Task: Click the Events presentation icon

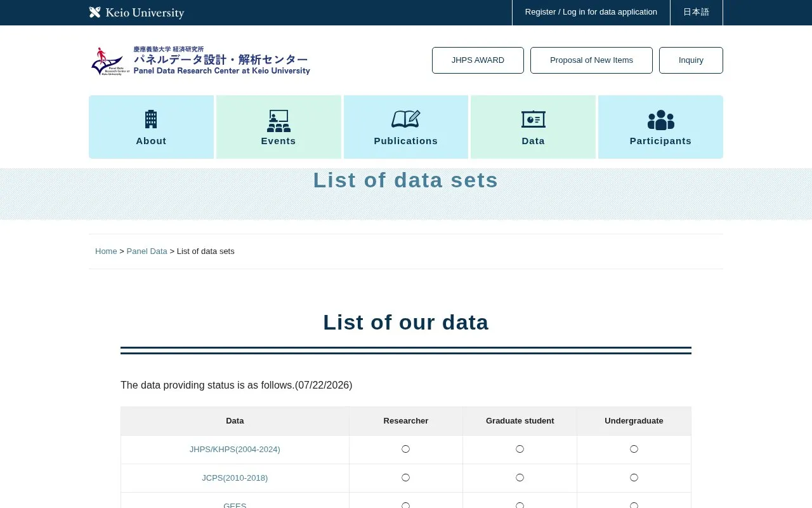Action: tap(278, 121)
